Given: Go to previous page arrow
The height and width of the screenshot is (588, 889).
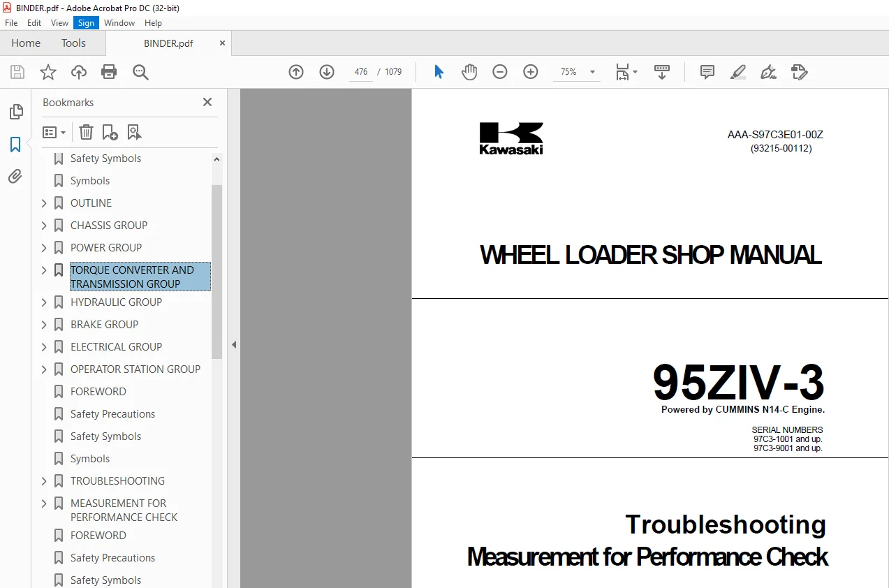Looking at the screenshot, I should tap(296, 72).
